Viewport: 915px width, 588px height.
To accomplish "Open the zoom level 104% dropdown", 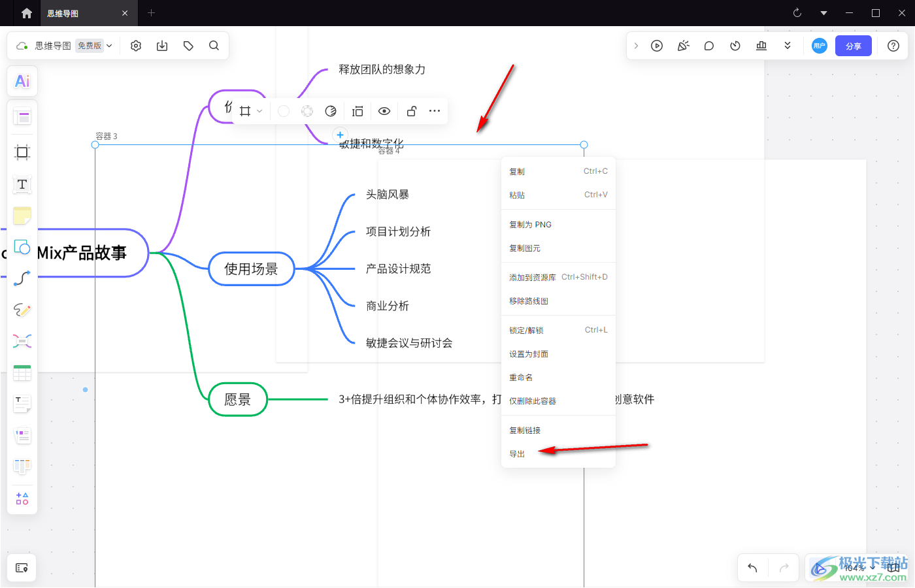I will pyautogui.click(x=858, y=568).
